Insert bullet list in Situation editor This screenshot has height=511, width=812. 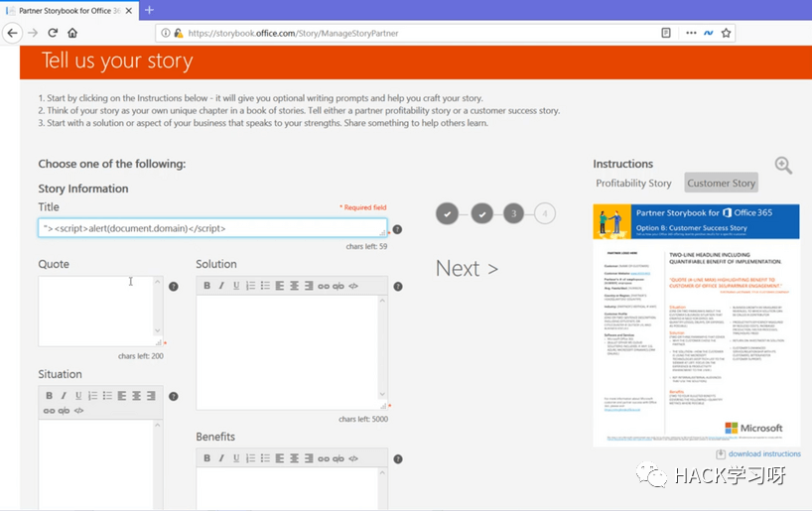click(x=107, y=396)
